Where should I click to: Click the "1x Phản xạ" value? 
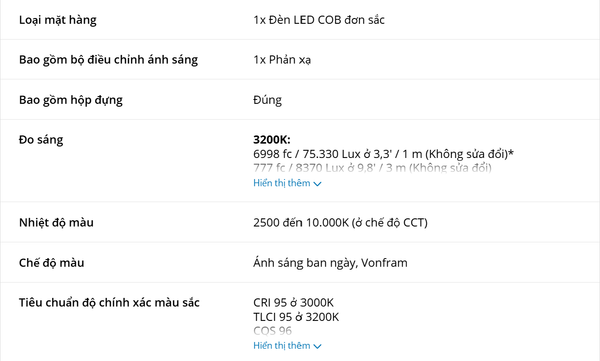click(x=282, y=60)
